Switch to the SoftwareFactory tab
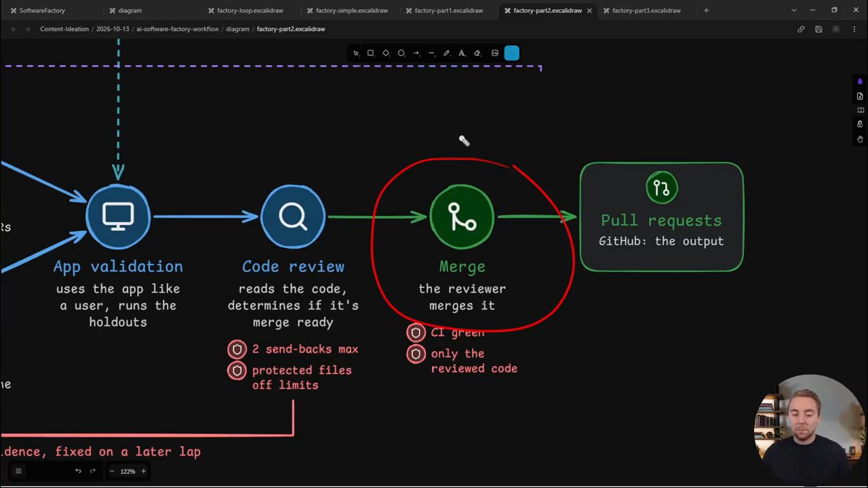Viewport: 868px width, 488px height. pyautogui.click(x=42, y=10)
